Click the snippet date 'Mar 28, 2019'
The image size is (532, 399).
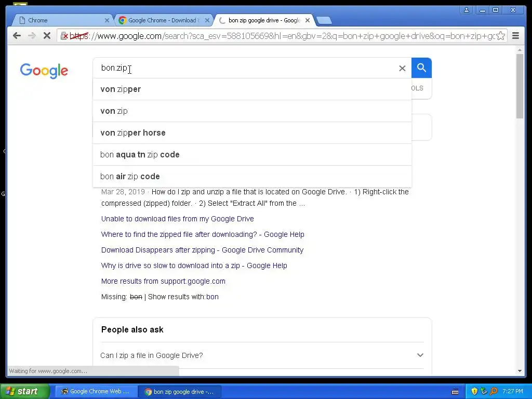pos(123,192)
